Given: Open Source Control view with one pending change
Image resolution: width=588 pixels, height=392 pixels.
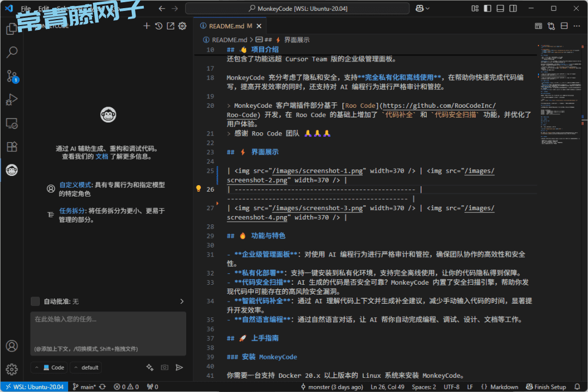Looking at the screenshot, I should click(11, 76).
